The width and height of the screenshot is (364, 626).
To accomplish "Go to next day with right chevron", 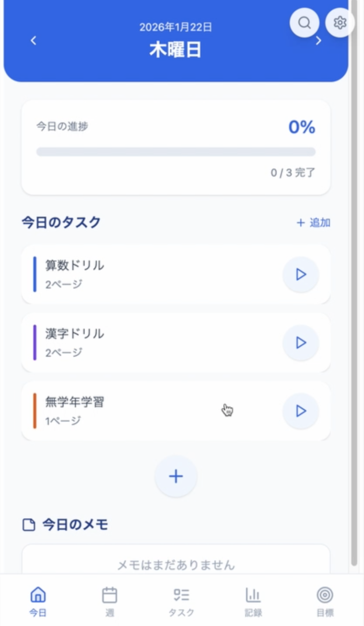I will point(318,41).
